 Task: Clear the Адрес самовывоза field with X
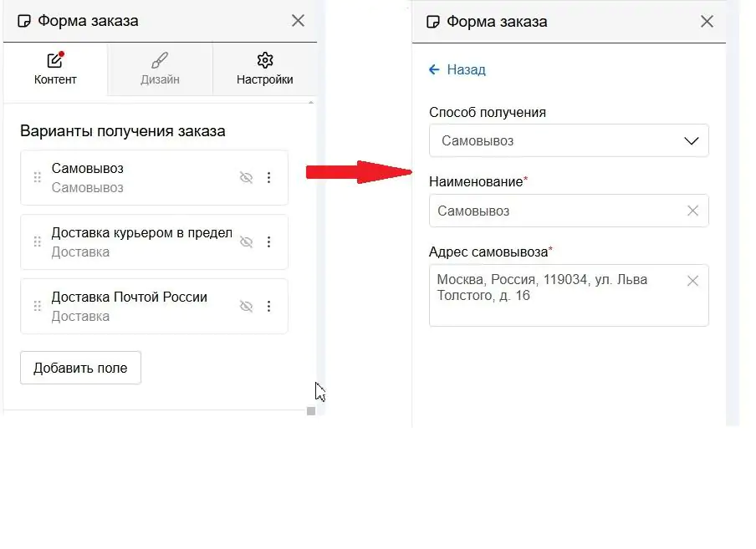692,281
